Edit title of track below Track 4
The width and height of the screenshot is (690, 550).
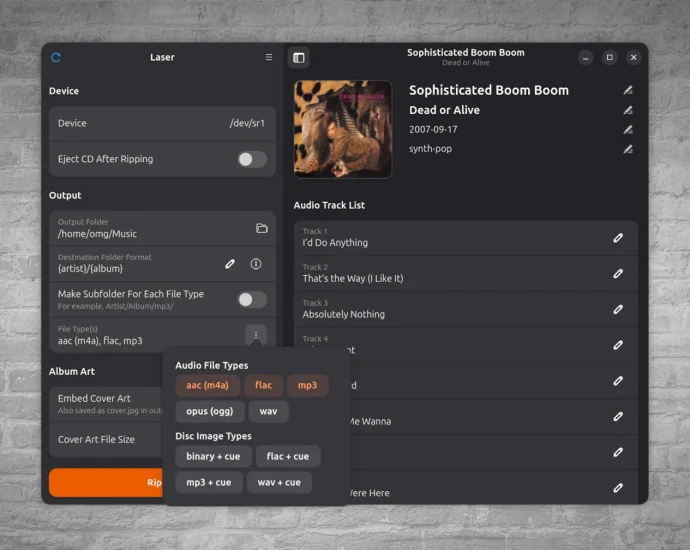click(618, 381)
